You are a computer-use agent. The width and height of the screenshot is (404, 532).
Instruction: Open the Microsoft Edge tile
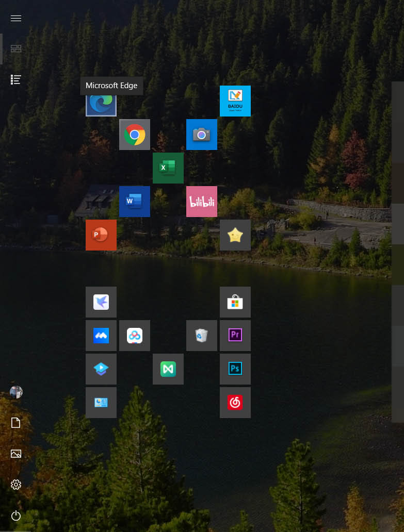click(x=101, y=105)
